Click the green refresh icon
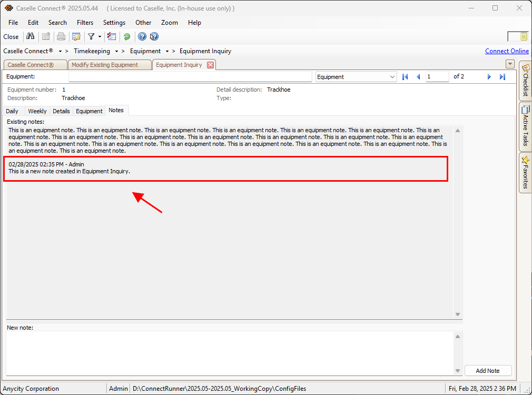 [x=127, y=36]
